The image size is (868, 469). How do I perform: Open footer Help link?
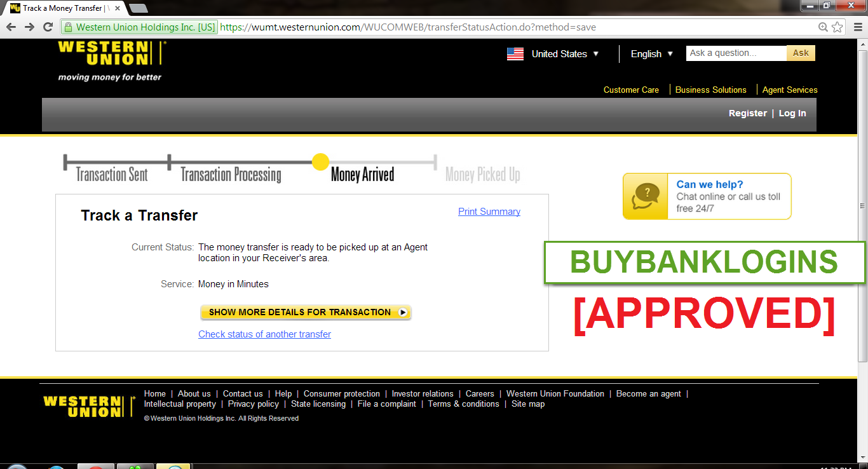[283, 393]
